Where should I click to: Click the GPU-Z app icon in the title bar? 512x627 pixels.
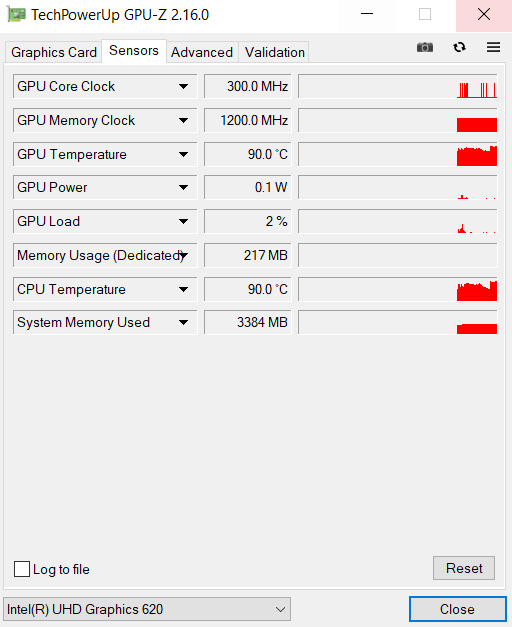(x=16, y=15)
